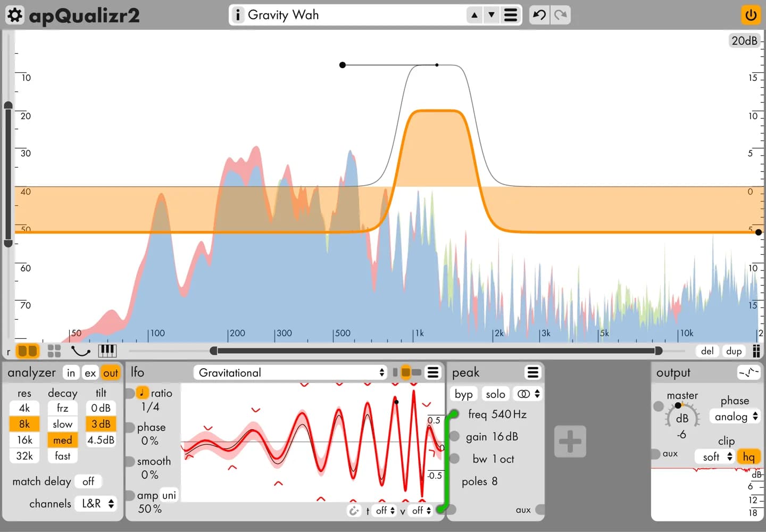Screen dimensions: 766x532
Task: Toggle the hq clip button
Action: [748, 456]
